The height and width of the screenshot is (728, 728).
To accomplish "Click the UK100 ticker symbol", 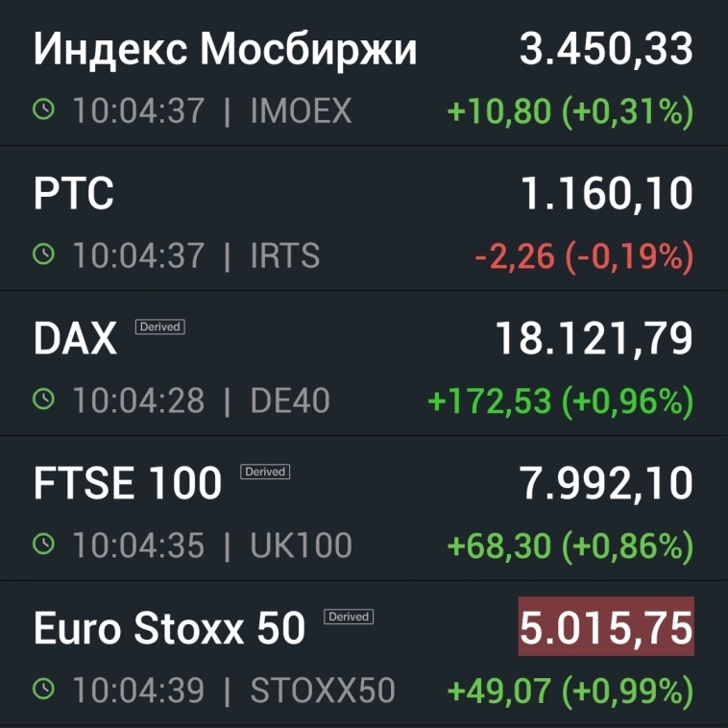I will point(301,546).
